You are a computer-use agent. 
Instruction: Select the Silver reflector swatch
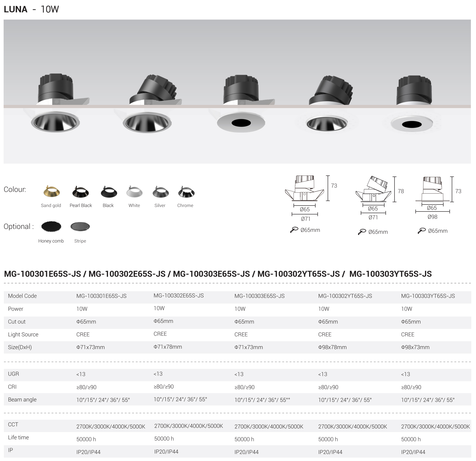tap(161, 192)
